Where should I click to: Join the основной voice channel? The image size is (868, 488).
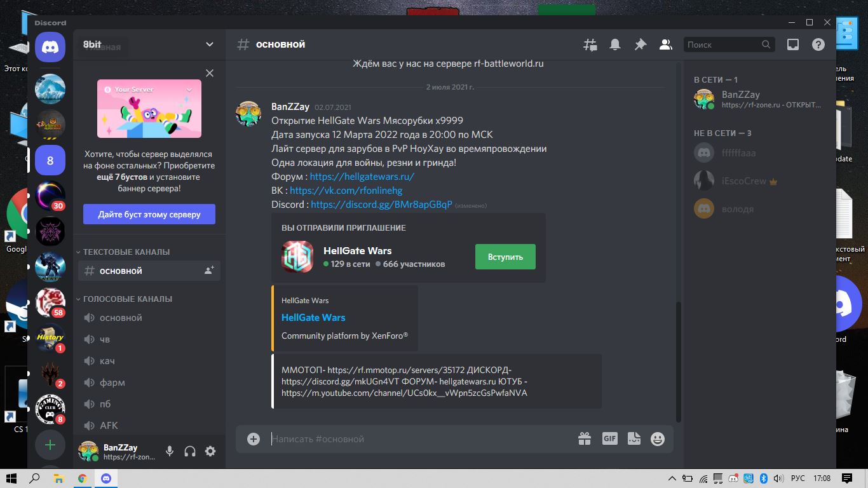149,318
